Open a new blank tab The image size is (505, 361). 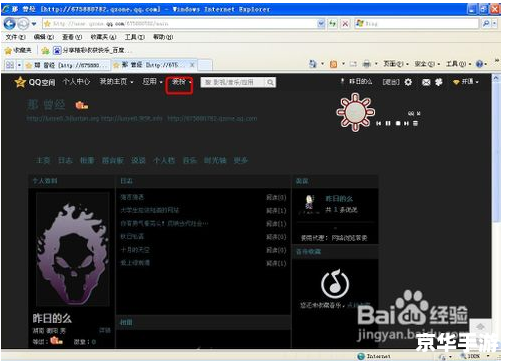click(x=205, y=65)
